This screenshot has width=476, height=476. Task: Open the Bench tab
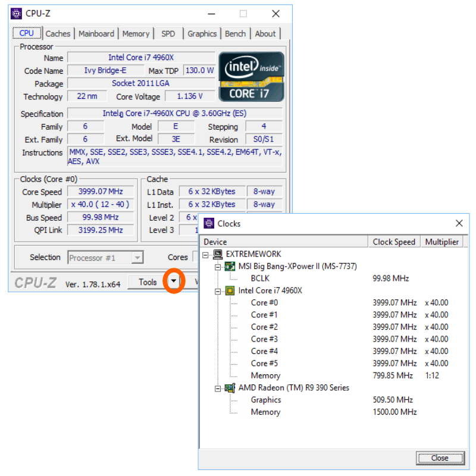[235, 34]
